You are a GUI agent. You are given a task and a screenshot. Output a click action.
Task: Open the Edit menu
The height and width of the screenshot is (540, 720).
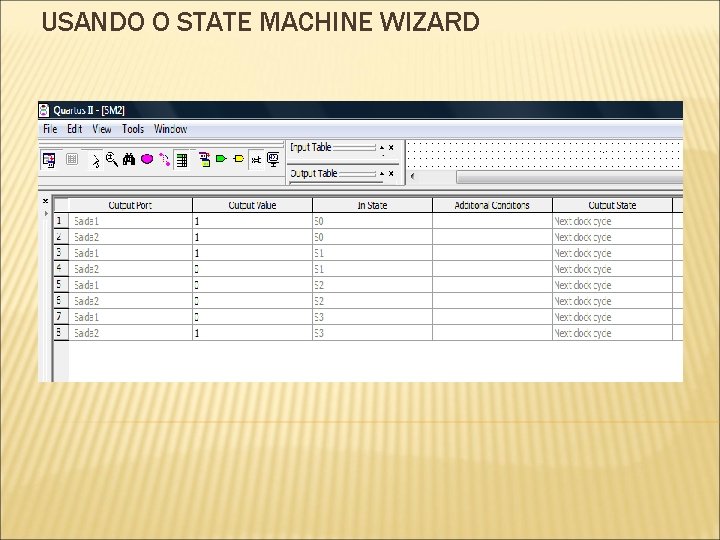click(x=74, y=129)
